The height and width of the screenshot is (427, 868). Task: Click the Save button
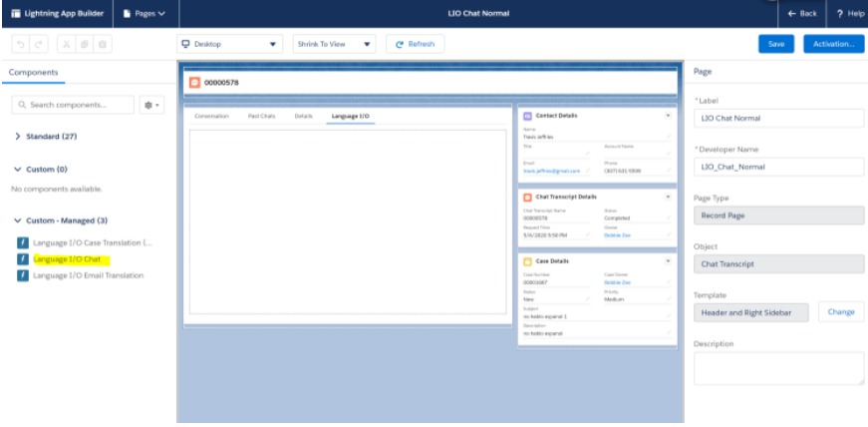pos(776,44)
